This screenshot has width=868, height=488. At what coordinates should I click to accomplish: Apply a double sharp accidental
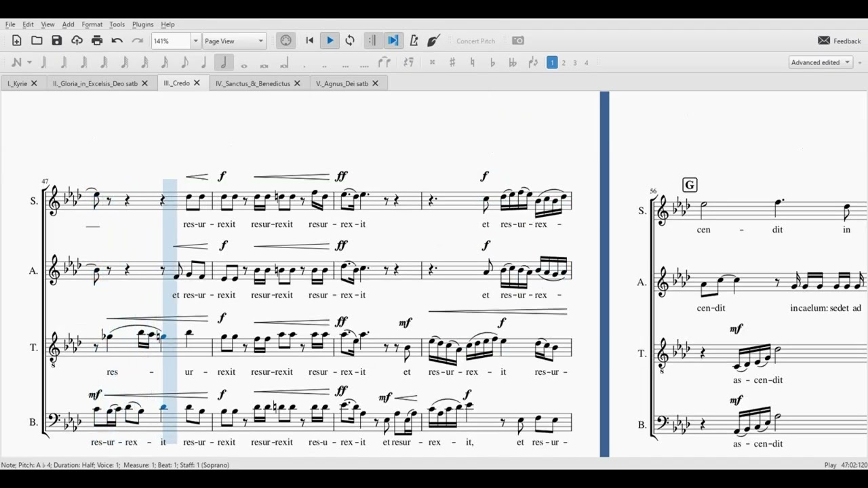click(x=432, y=62)
